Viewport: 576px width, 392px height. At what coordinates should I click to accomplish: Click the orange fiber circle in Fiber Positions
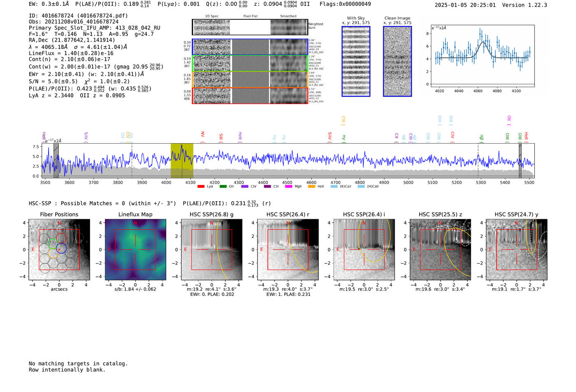pyautogui.click(x=53, y=253)
